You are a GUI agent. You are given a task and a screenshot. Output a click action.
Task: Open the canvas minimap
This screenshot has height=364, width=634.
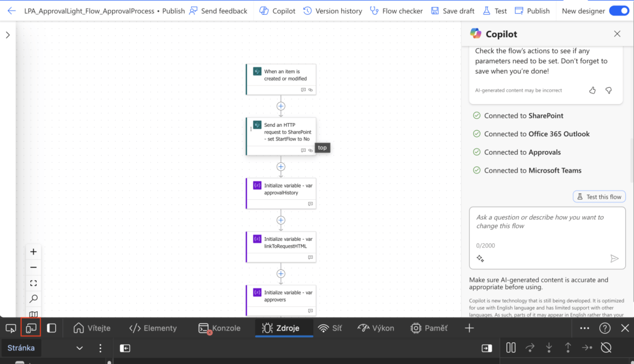click(33, 313)
